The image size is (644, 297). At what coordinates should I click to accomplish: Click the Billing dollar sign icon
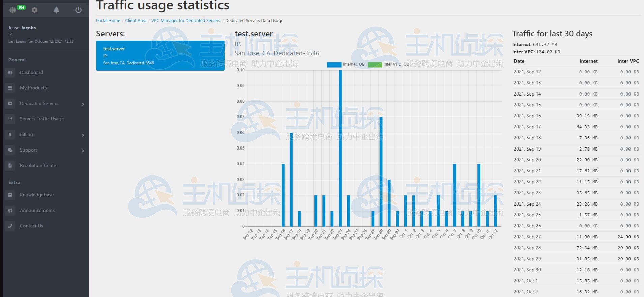click(x=10, y=134)
